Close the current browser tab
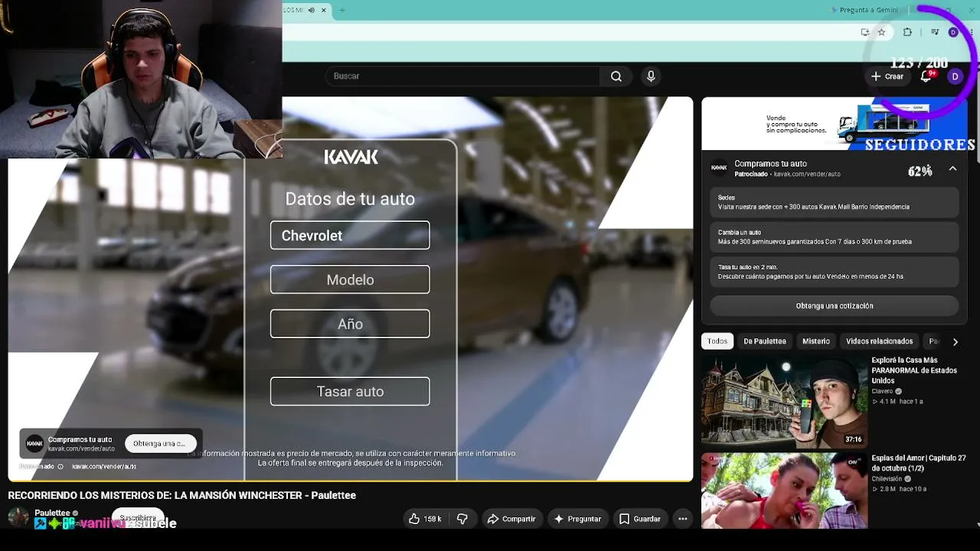Image resolution: width=980 pixels, height=551 pixels. pos(323,10)
